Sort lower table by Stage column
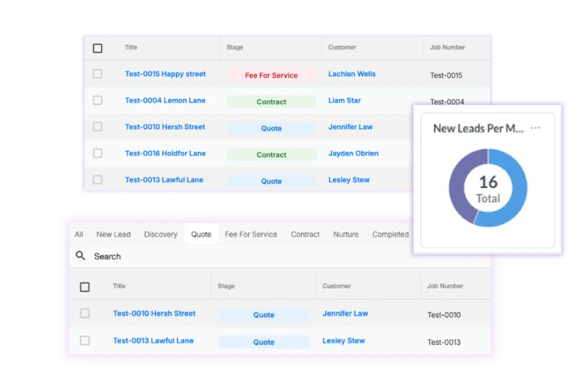 pyautogui.click(x=226, y=286)
